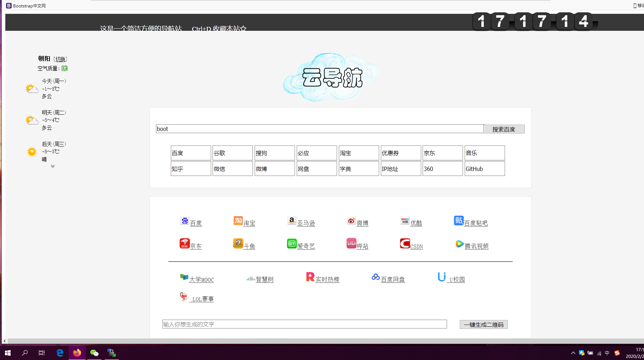Select GitHub search option button
Screen dimensions: 644x360
(x=485, y=168)
